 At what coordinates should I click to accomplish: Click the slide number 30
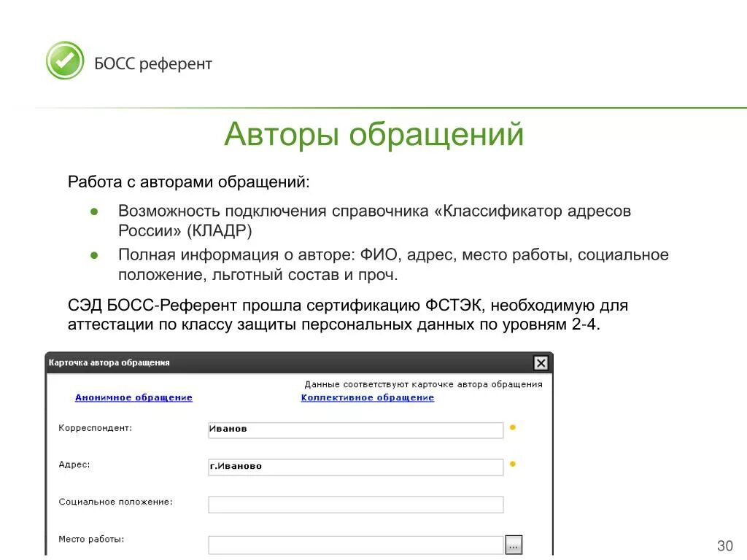tap(725, 545)
